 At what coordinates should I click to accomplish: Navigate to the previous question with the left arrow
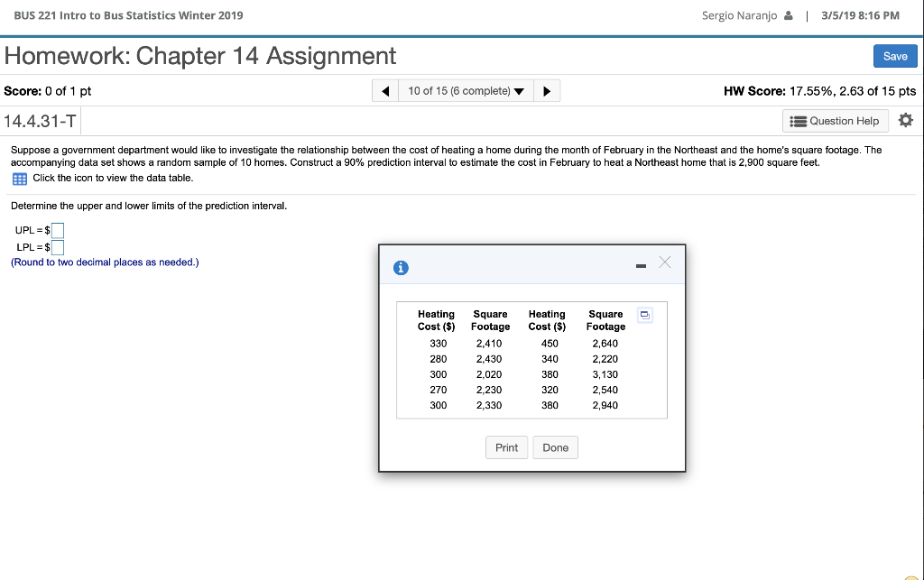point(384,90)
